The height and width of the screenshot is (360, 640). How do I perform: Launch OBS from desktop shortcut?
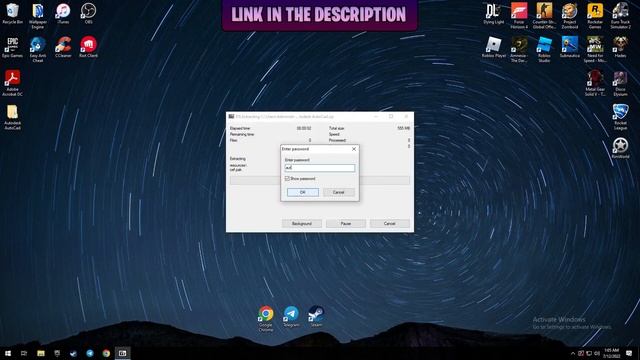88,14
